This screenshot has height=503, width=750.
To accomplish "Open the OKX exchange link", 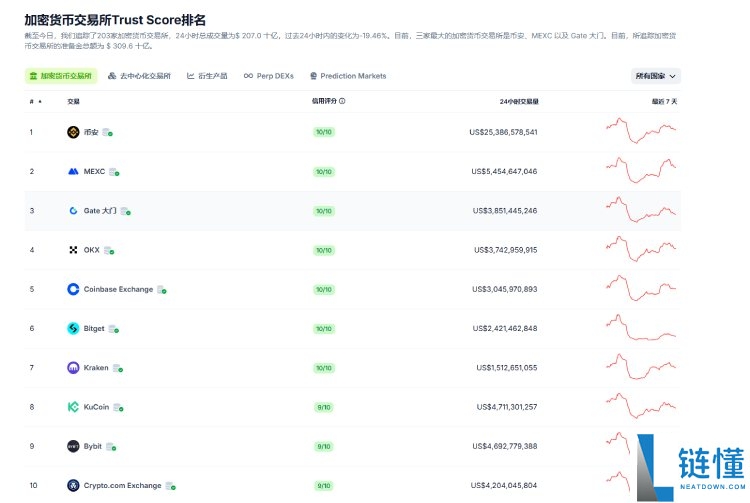I will (x=92, y=250).
